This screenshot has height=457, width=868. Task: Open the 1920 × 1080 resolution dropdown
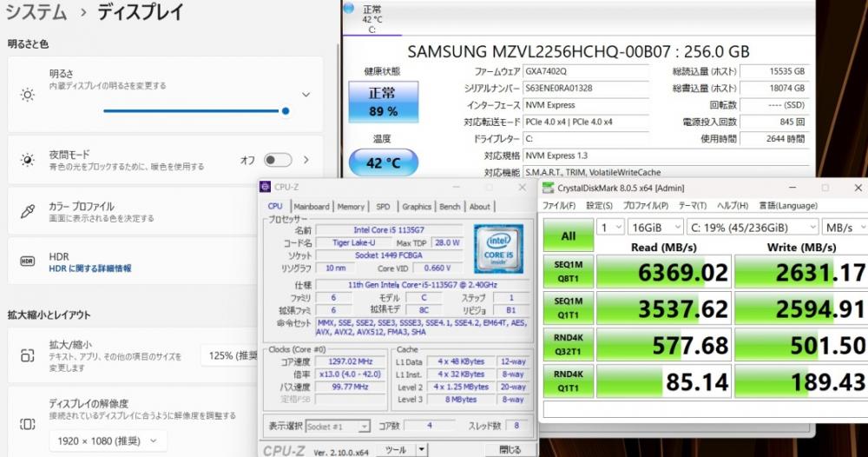(x=108, y=441)
